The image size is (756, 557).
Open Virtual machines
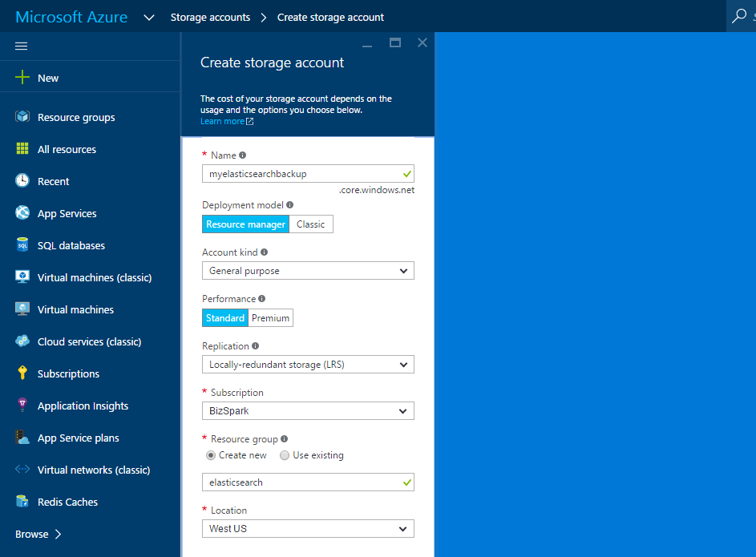click(x=76, y=309)
